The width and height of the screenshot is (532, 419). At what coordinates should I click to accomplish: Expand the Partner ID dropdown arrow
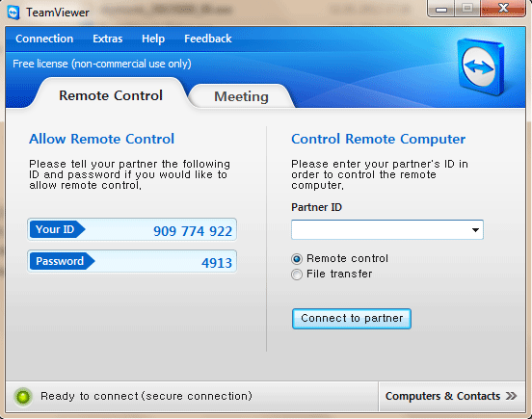(475, 230)
